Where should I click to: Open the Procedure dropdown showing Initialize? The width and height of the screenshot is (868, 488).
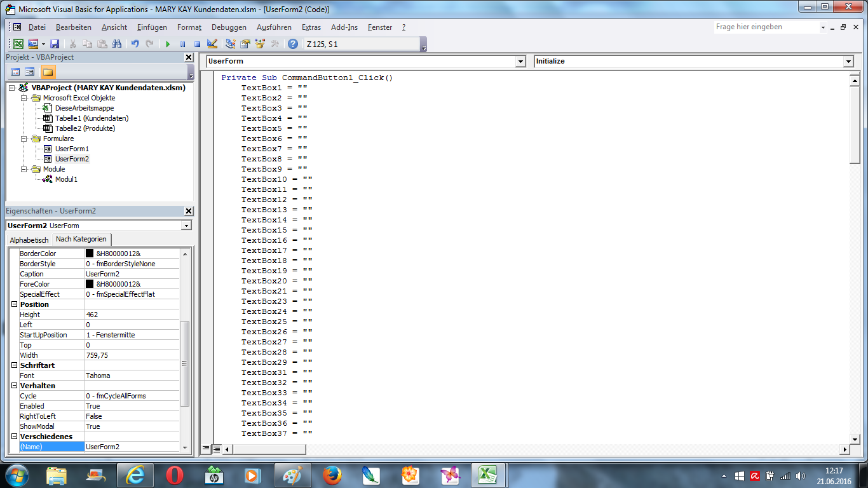[848, 62]
